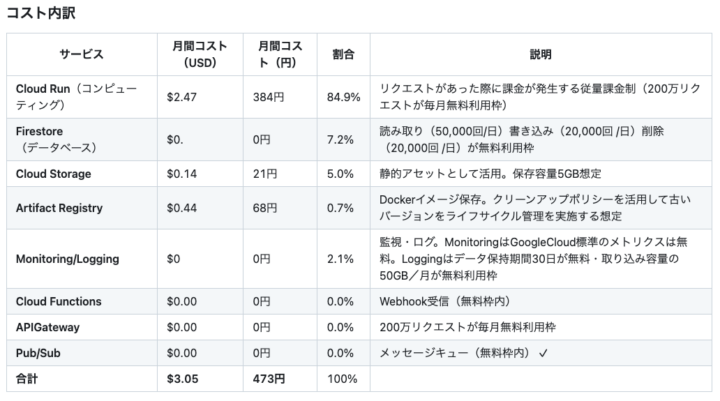
Task: Click the checkmark after the Pub/Sub description
Action: [544, 353]
